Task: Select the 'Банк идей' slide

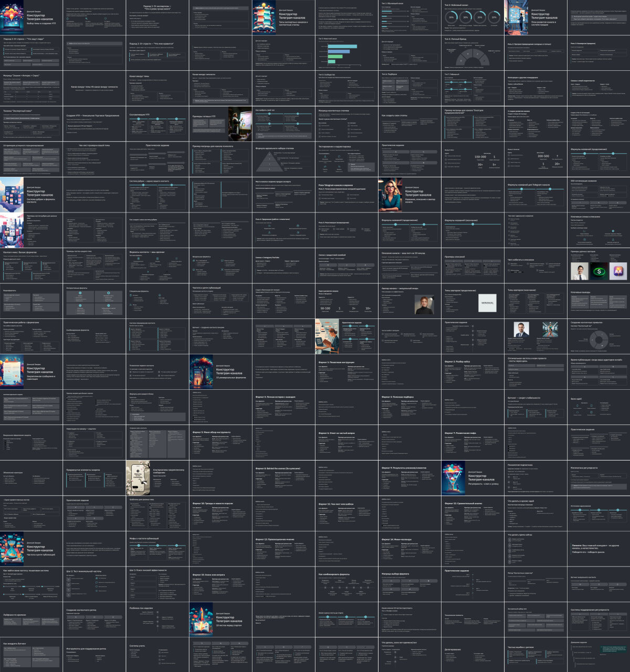Action: [598, 407]
